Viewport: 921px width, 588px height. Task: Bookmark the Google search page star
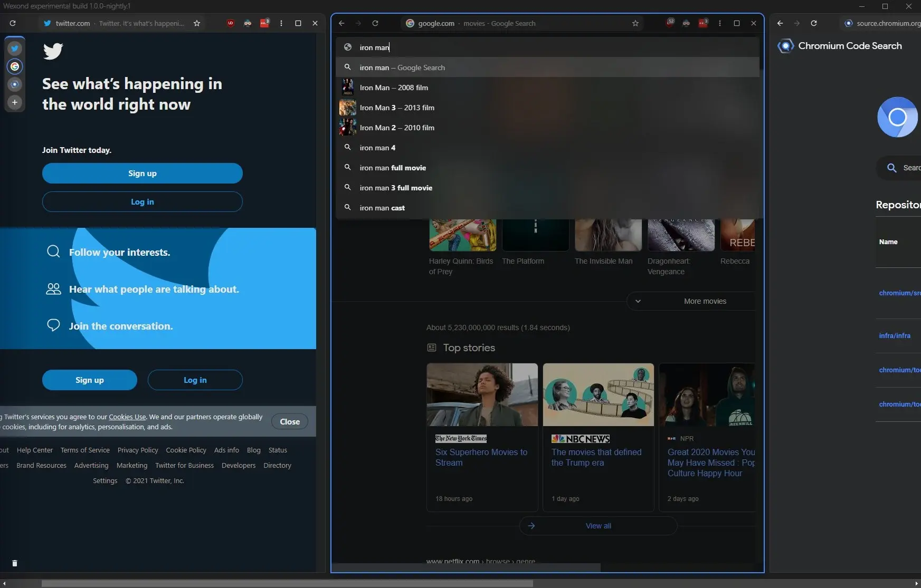click(x=635, y=23)
